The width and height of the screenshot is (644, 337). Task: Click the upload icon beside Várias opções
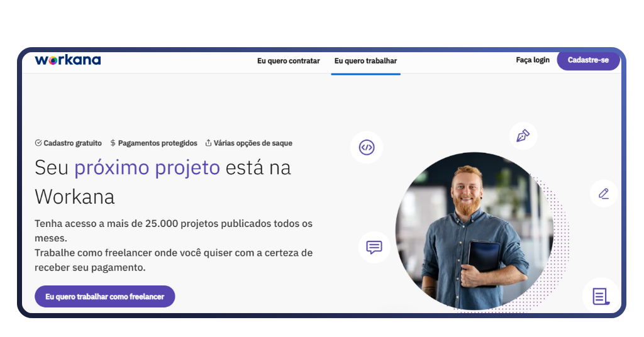(x=208, y=143)
